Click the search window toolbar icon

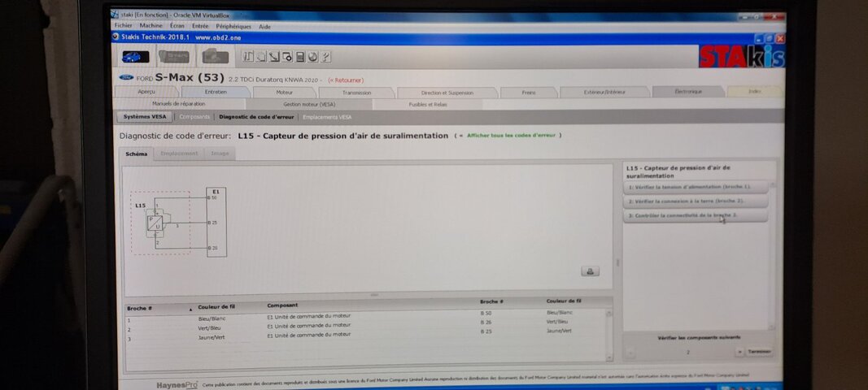pyautogui.click(x=286, y=56)
